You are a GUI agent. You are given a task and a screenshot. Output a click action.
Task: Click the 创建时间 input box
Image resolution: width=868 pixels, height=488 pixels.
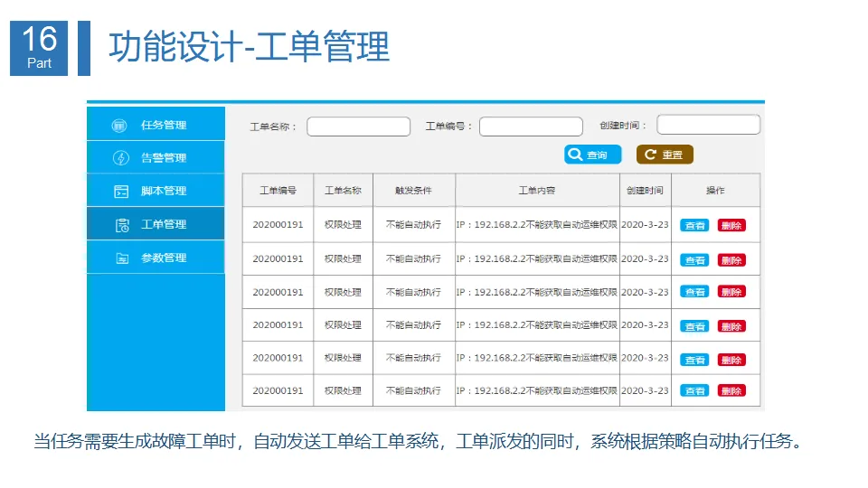click(x=709, y=125)
